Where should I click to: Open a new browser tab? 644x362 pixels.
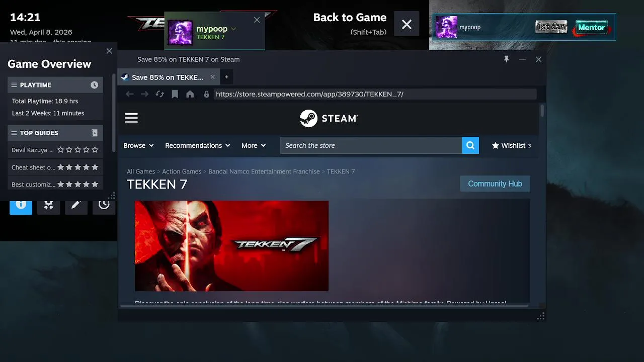(x=226, y=77)
